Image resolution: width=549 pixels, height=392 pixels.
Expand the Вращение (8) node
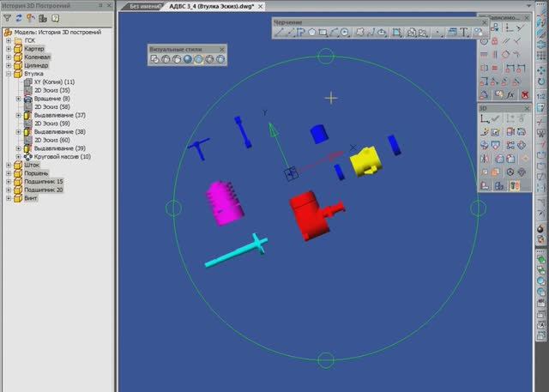coord(19,99)
